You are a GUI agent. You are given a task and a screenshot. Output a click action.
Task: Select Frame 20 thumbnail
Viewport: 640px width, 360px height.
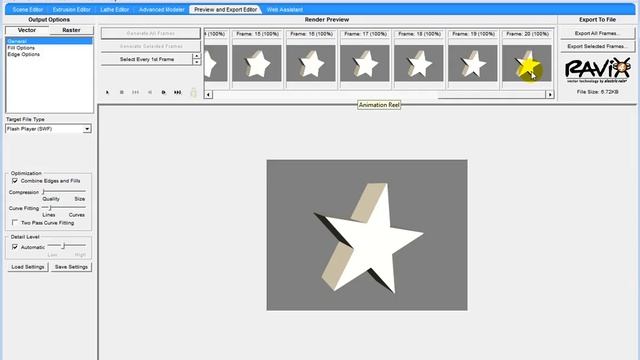point(527,63)
